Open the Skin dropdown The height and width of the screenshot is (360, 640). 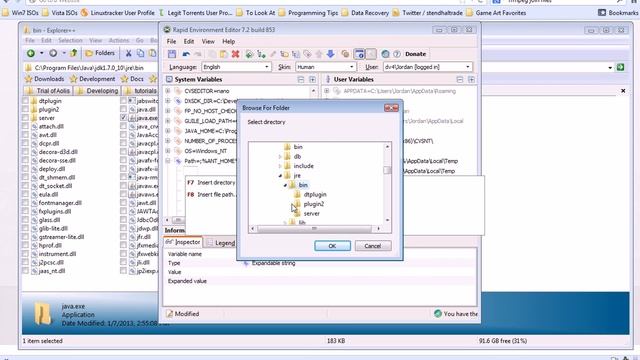pos(326,67)
